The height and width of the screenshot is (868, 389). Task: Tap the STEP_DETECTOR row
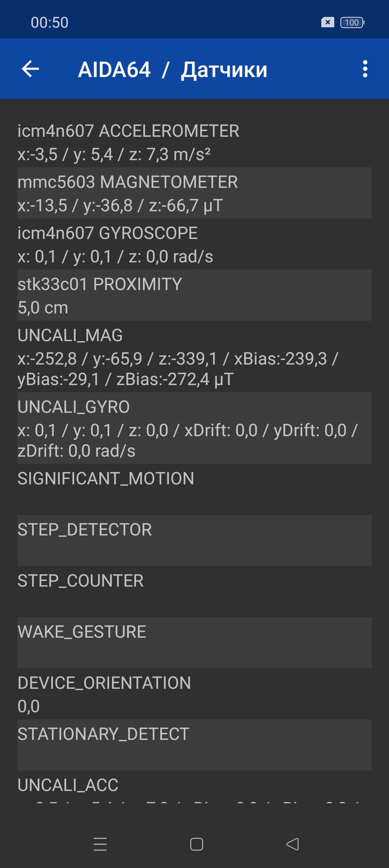pos(194,541)
